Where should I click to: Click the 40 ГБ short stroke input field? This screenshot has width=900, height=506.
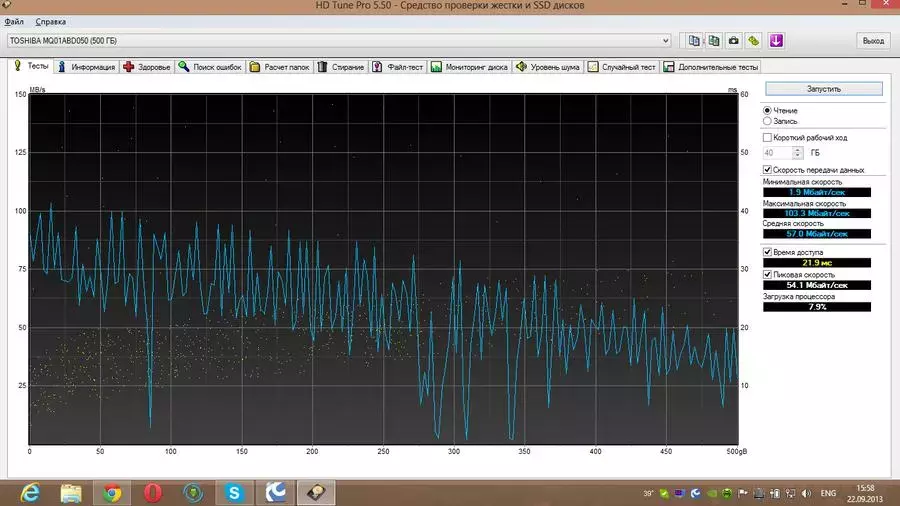778,153
